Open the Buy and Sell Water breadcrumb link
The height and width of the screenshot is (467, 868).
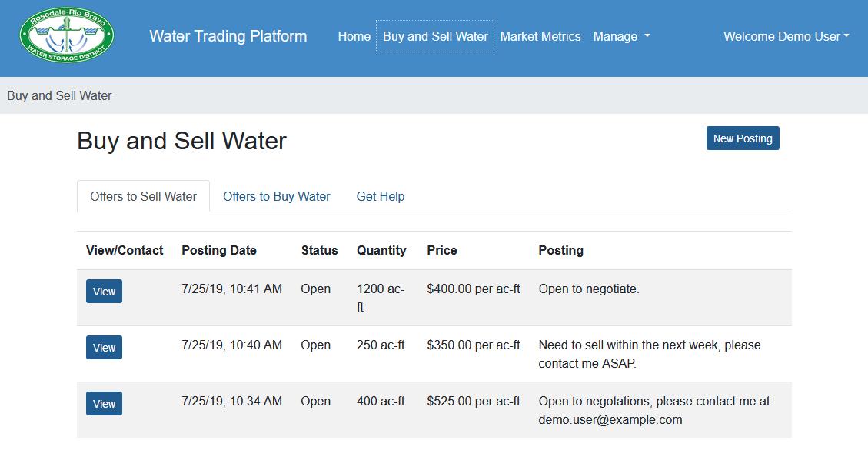[x=58, y=95]
